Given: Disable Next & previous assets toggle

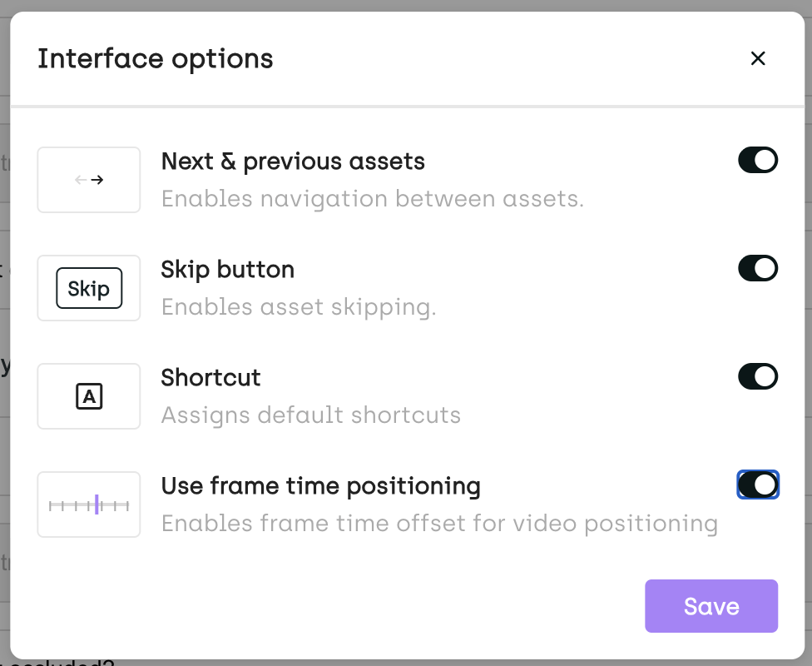Looking at the screenshot, I should coord(758,160).
